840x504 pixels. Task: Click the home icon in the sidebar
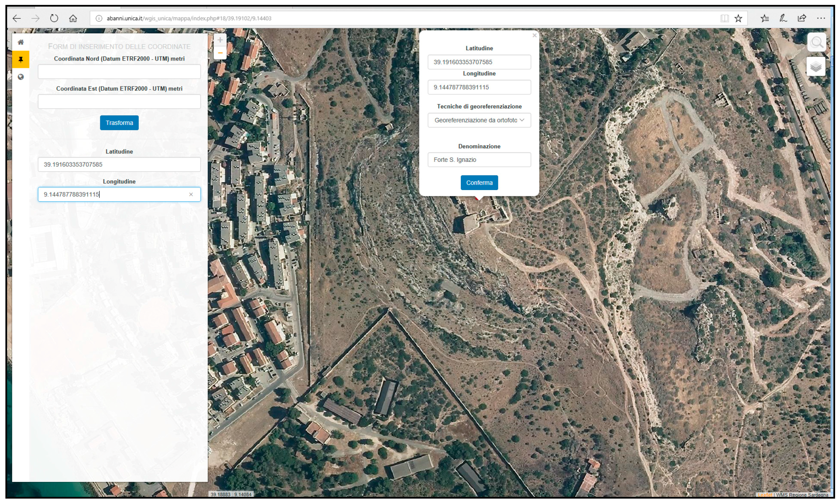(21, 42)
